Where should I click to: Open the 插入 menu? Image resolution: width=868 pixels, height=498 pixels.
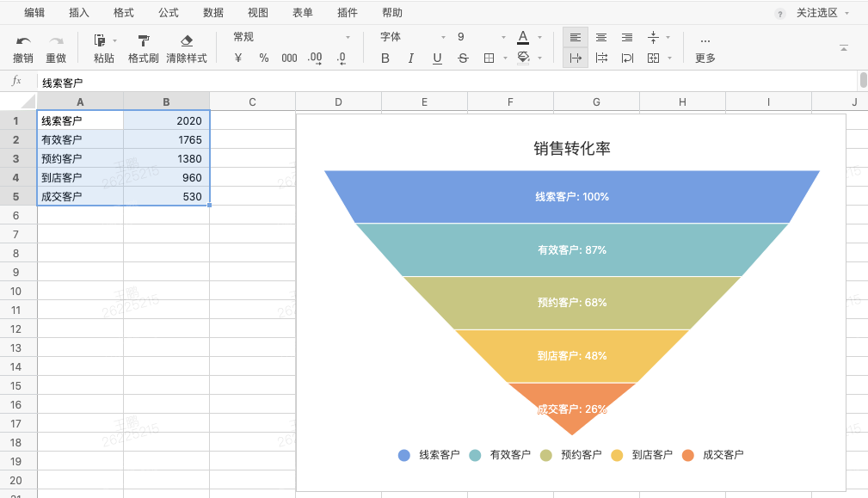click(x=78, y=13)
